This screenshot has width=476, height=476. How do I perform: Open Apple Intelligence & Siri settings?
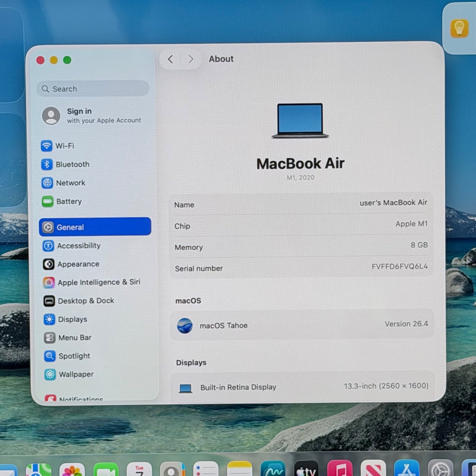[x=98, y=282]
